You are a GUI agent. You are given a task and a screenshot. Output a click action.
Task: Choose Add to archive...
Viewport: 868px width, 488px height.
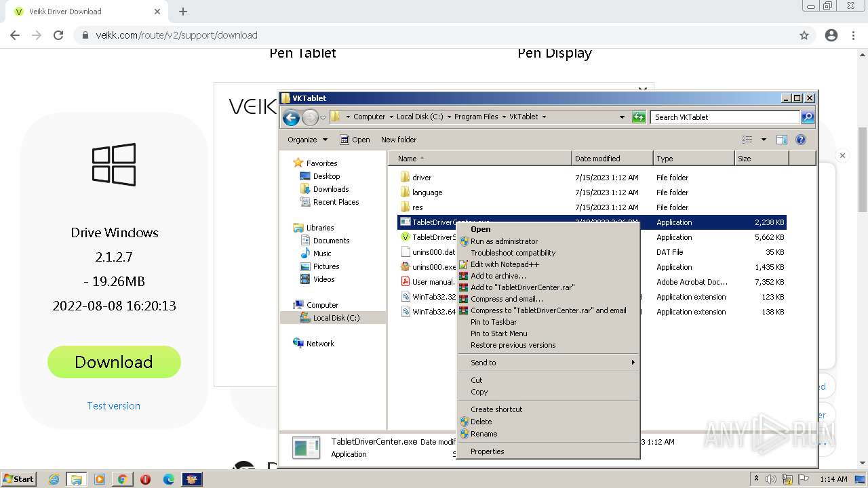click(548, 276)
